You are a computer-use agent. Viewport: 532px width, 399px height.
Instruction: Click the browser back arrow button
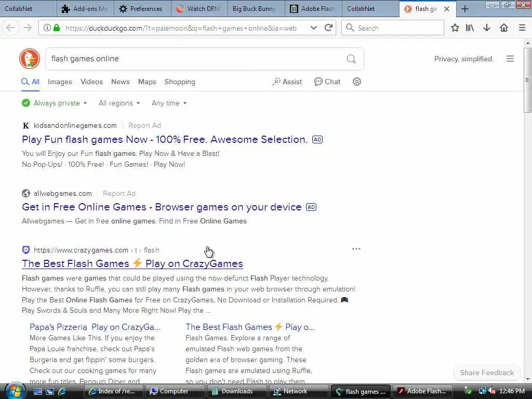click(x=10, y=28)
